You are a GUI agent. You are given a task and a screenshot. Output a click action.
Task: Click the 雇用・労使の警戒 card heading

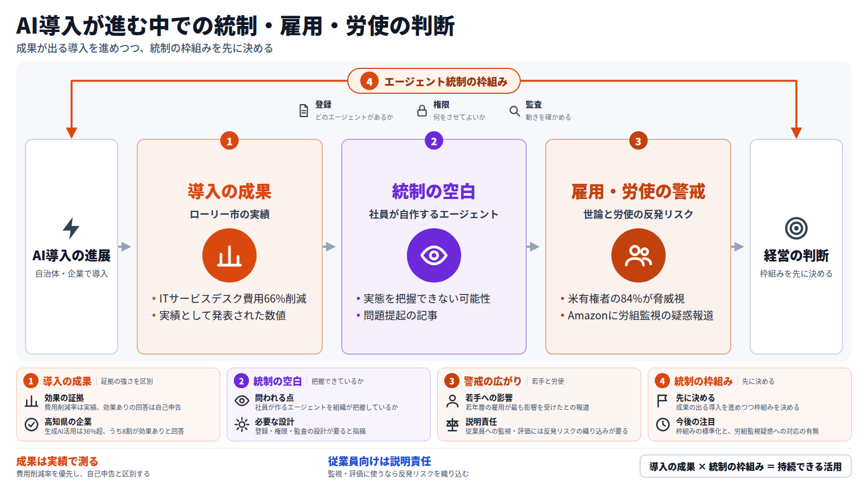639,191
